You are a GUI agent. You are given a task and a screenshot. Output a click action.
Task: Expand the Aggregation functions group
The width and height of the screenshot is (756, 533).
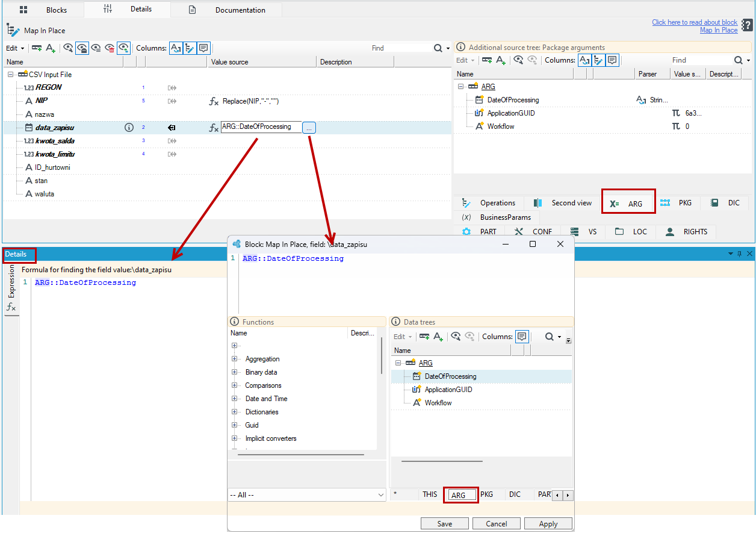234,359
